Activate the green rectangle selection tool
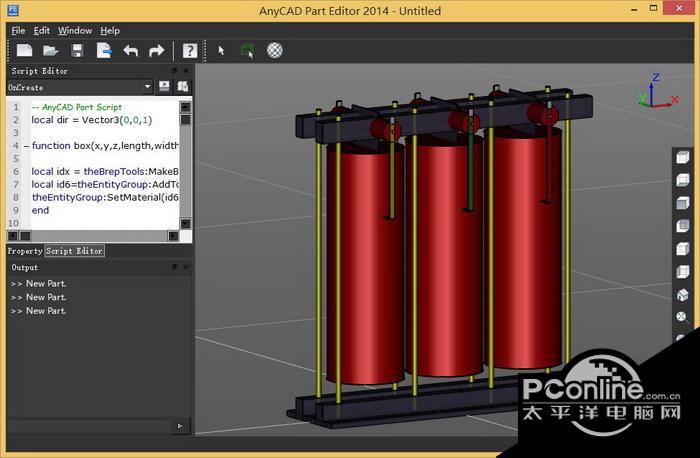The height and width of the screenshot is (458, 700). (x=247, y=50)
